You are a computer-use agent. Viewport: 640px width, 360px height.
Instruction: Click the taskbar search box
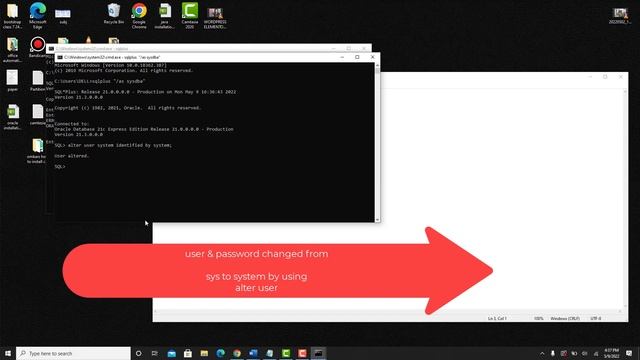73,353
